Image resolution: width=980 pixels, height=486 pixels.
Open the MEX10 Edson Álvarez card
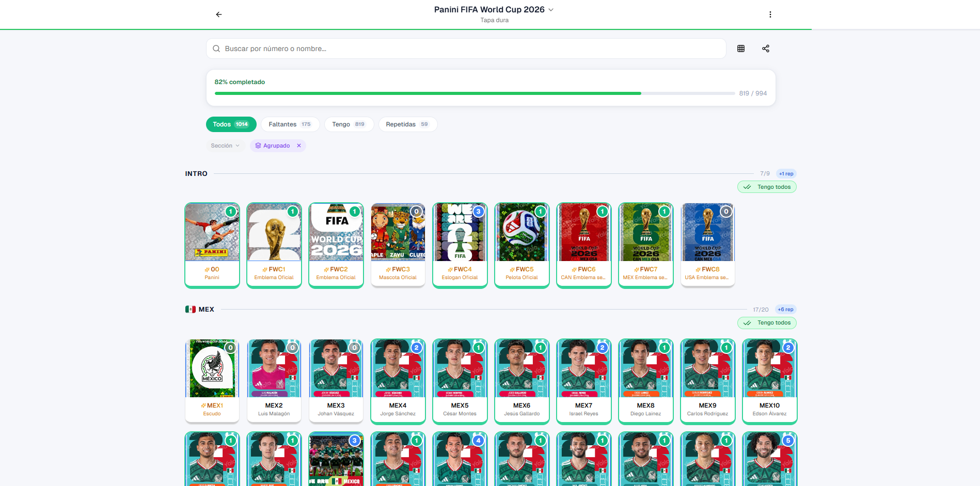tap(770, 381)
